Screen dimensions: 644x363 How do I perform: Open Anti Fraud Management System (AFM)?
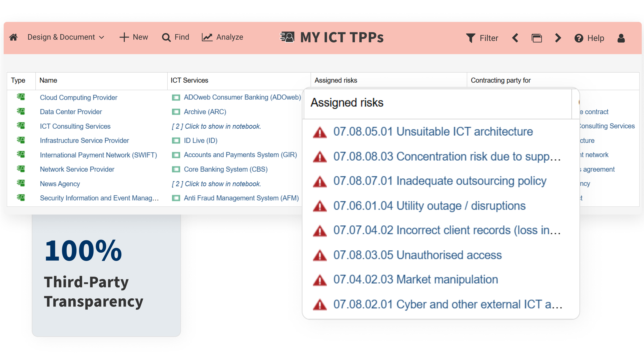point(241,198)
